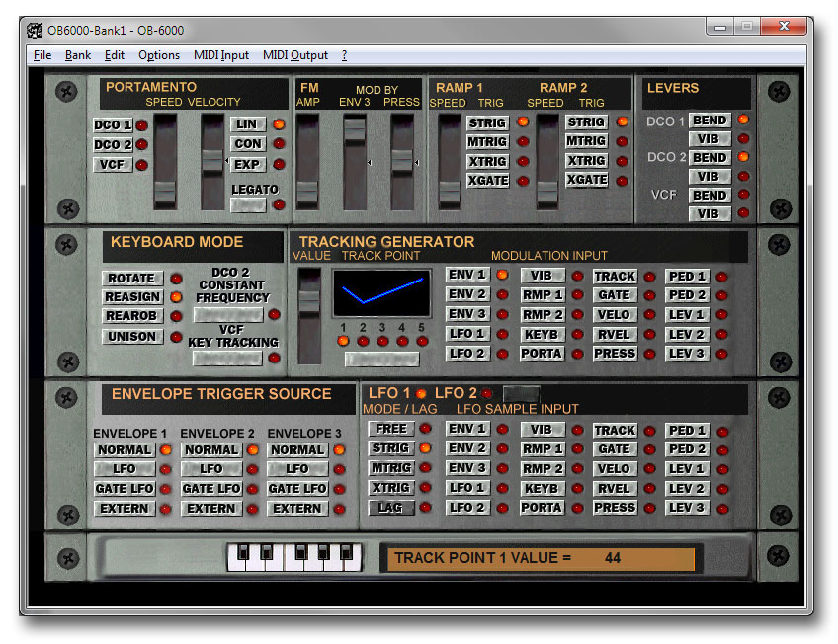Select REASIGN keyboard mode
The image size is (838, 644).
pos(132,297)
